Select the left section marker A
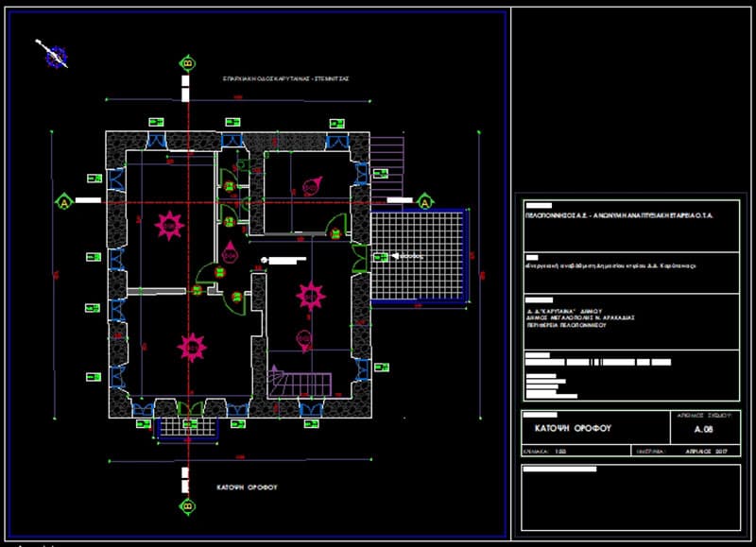Viewport: 756px width, 547px height. click(x=64, y=201)
